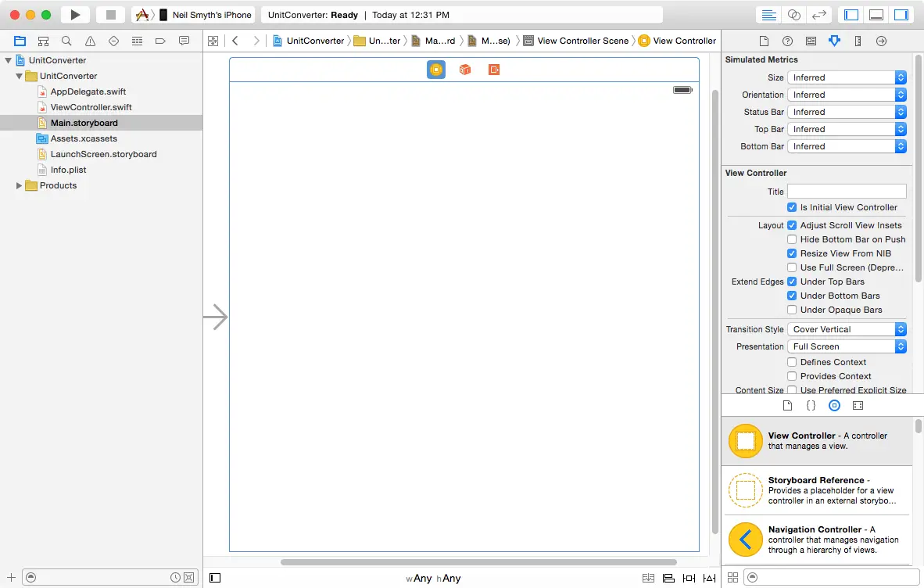Image resolution: width=924 pixels, height=588 pixels.
Task: Select ViewController.swift in navigator
Action: (91, 107)
